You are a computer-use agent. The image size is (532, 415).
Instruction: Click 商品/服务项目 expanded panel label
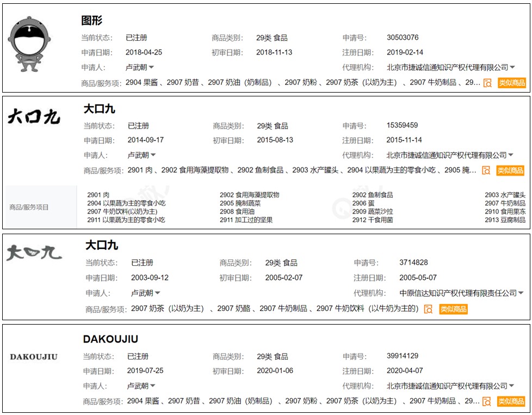click(29, 207)
